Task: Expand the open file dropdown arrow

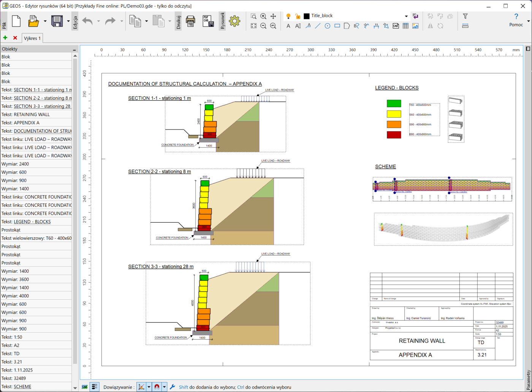Action: 45,21
